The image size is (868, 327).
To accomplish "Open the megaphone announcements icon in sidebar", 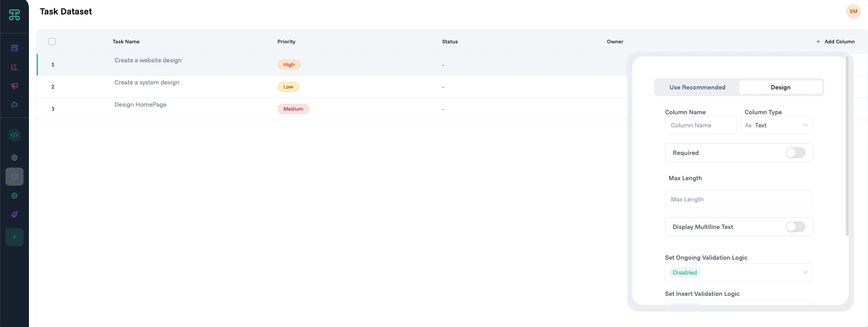I will [x=14, y=86].
